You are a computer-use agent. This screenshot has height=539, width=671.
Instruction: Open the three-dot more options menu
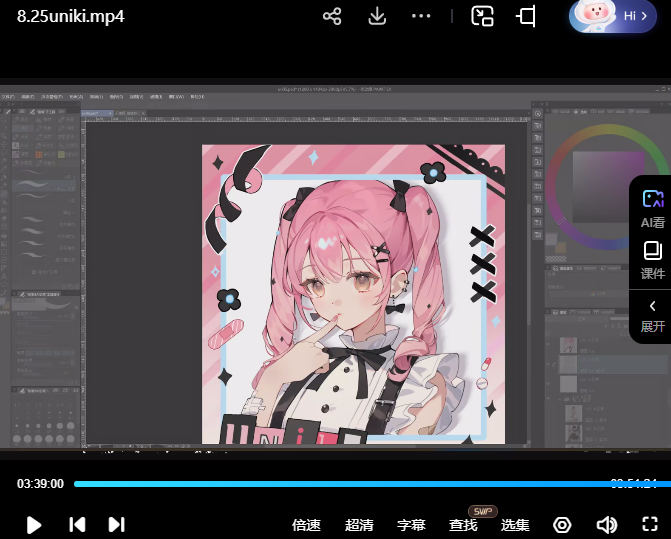pyautogui.click(x=421, y=16)
